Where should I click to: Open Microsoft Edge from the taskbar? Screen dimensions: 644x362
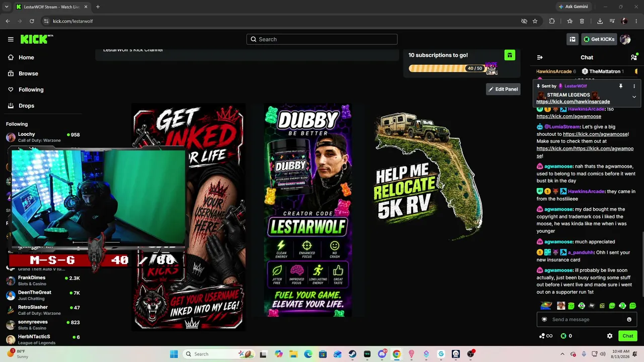click(308, 354)
